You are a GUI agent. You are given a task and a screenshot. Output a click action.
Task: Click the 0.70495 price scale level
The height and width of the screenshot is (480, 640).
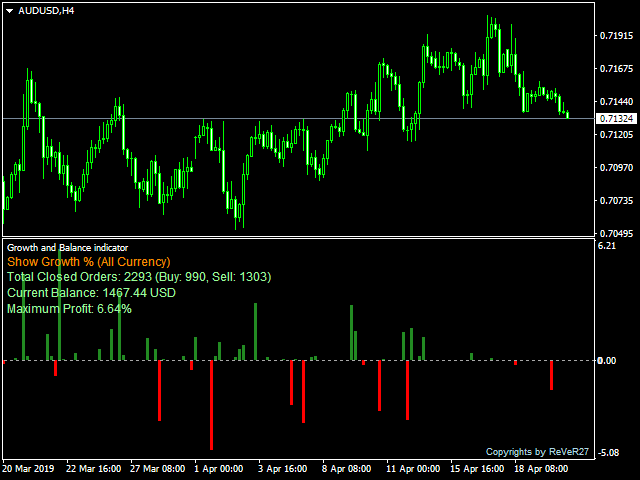[x=616, y=233]
